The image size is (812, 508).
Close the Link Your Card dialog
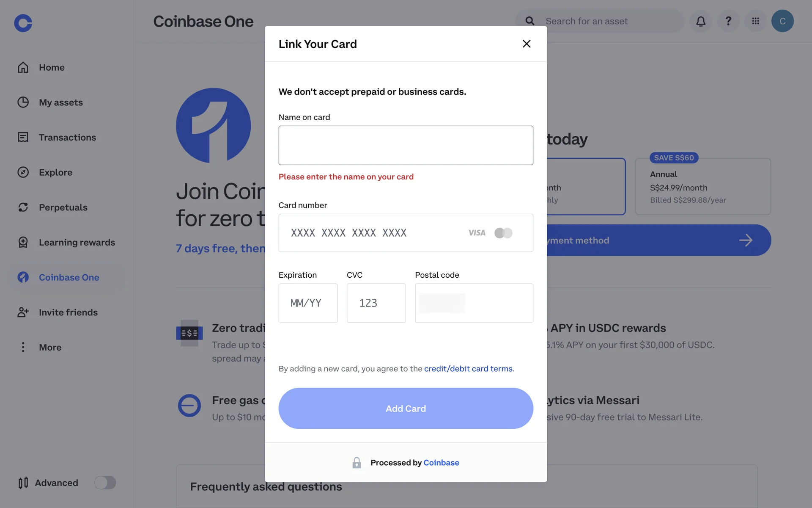[x=527, y=44]
